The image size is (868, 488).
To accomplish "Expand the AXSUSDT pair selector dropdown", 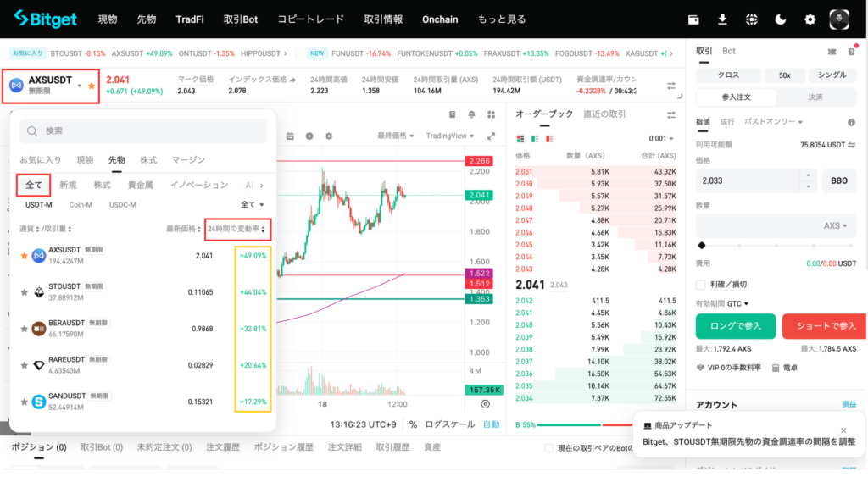I will point(79,86).
